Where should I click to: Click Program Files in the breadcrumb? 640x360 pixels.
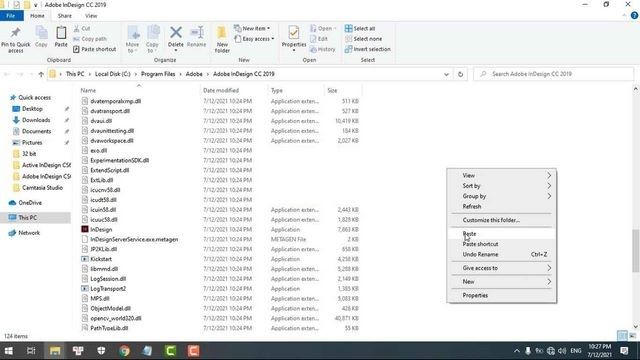tap(158, 74)
